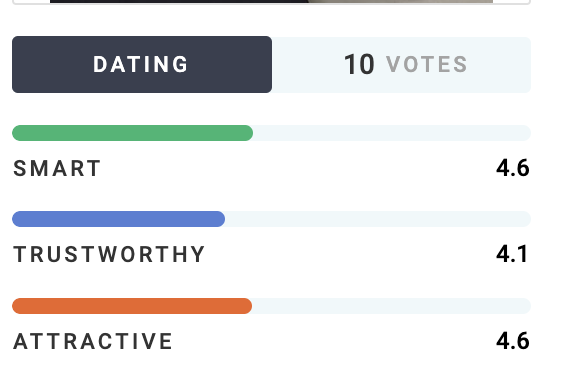Click the orange Attractive rating bar fill

tap(132, 306)
